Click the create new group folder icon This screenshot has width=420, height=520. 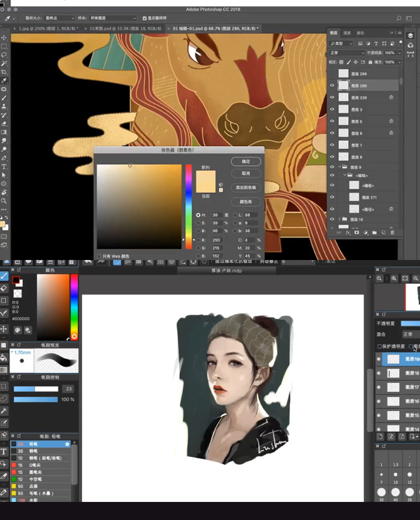click(374, 233)
